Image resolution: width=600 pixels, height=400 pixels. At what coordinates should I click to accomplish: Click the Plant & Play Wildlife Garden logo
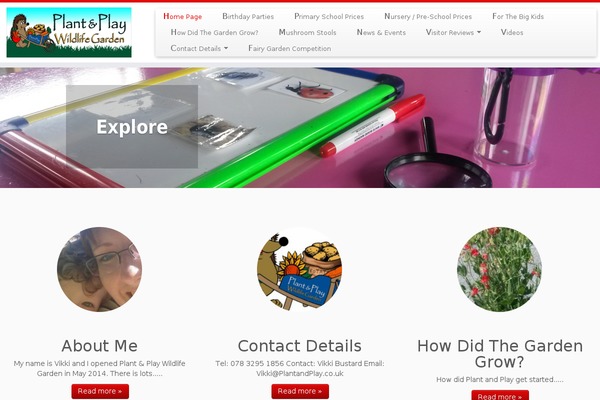tap(69, 33)
